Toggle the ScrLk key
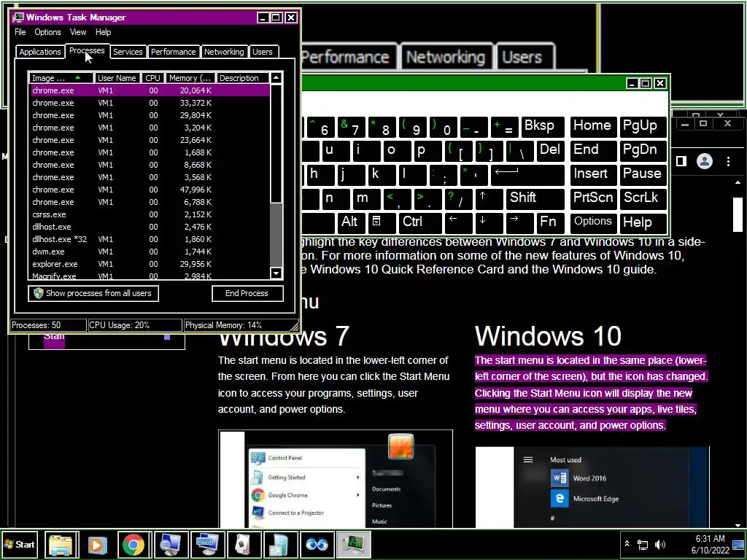Screen dimensions: 747x560 [643, 198]
